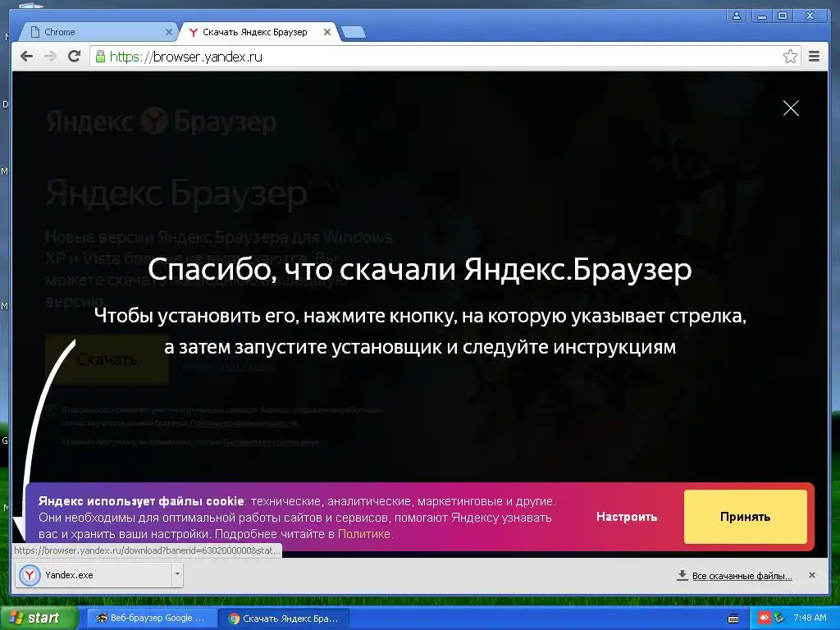The height and width of the screenshot is (630, 840).
Task: Click the Yandex.exe download file icon
Action: (30, 575)
